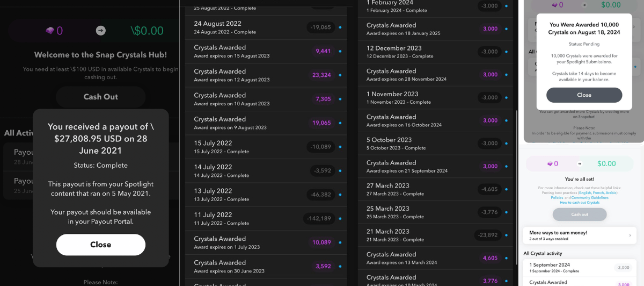Click the arrow icon beside the \$0.00 balance in dark hub
The width and height of the screenshot is (644, 286).
point(101,31)
